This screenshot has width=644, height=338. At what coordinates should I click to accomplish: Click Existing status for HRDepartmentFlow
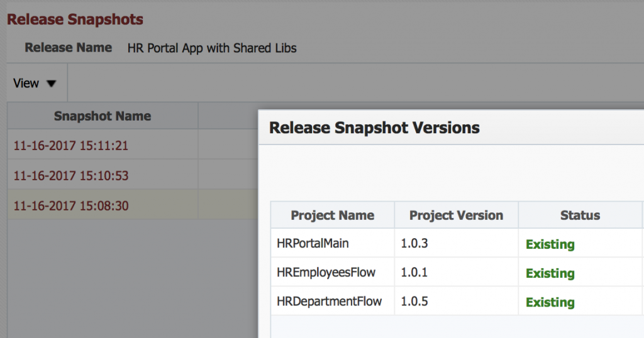pyautogui.click(x=550, y=302)
